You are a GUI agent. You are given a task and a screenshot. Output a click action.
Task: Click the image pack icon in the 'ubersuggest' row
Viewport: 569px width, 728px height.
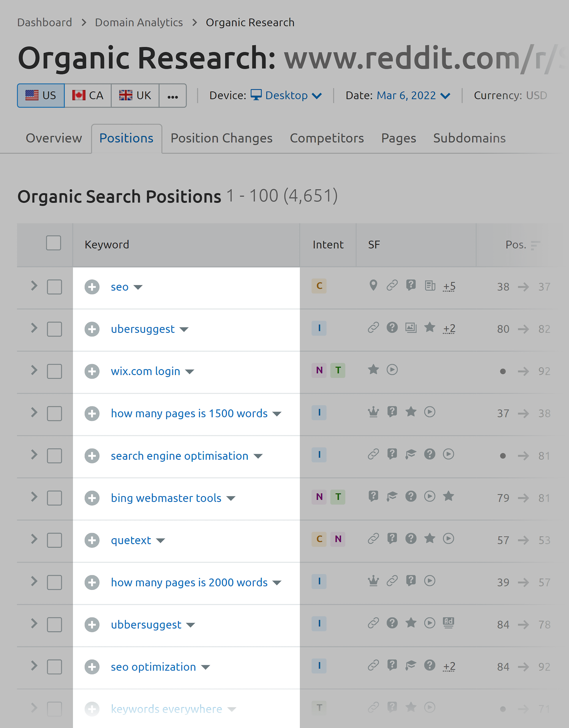[411, 328]
